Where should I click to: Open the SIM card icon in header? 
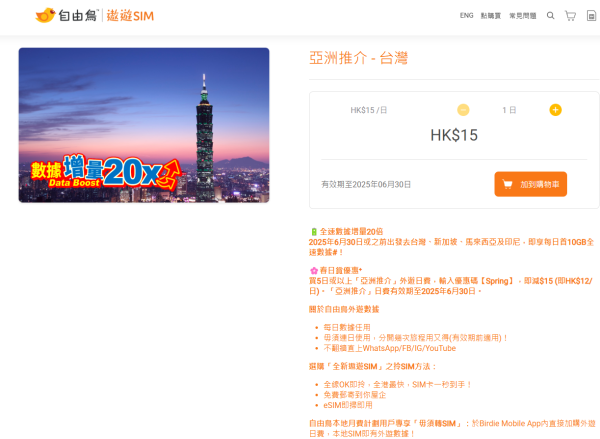pyautogui.click(x=591, y=16)
